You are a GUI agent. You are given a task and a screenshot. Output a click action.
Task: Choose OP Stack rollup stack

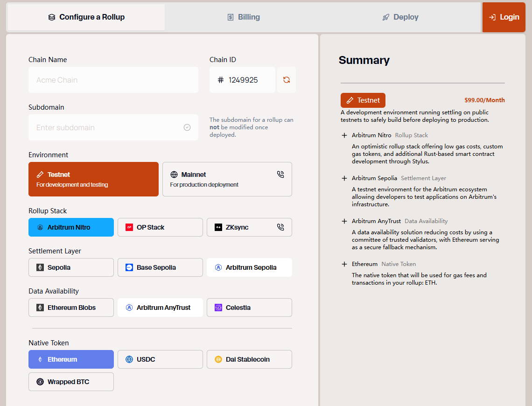coord(160,227)
